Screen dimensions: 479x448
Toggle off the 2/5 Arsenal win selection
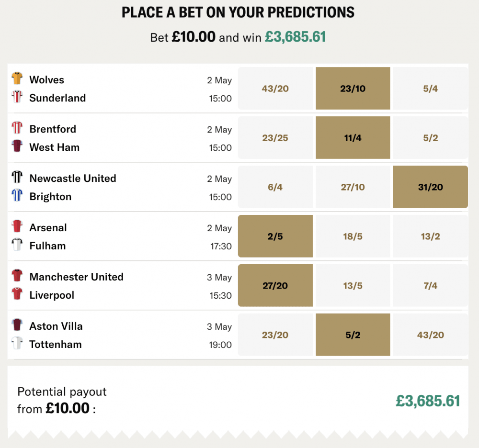click(x=275, y=236)
